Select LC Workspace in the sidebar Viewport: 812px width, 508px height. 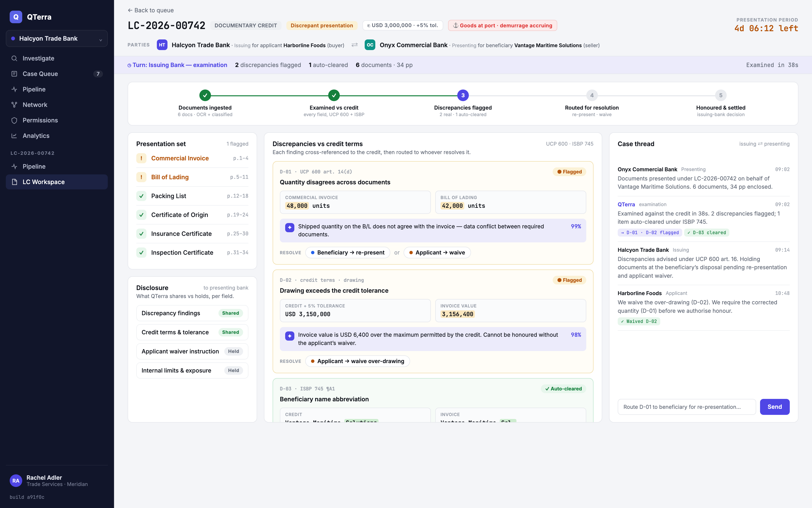pos(57,182)
